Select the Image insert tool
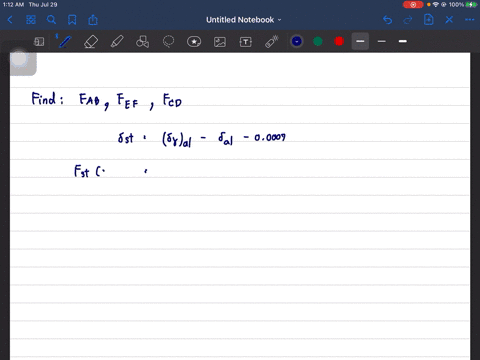Viewport: 480px width, 360px height. [x=220, y=42]
